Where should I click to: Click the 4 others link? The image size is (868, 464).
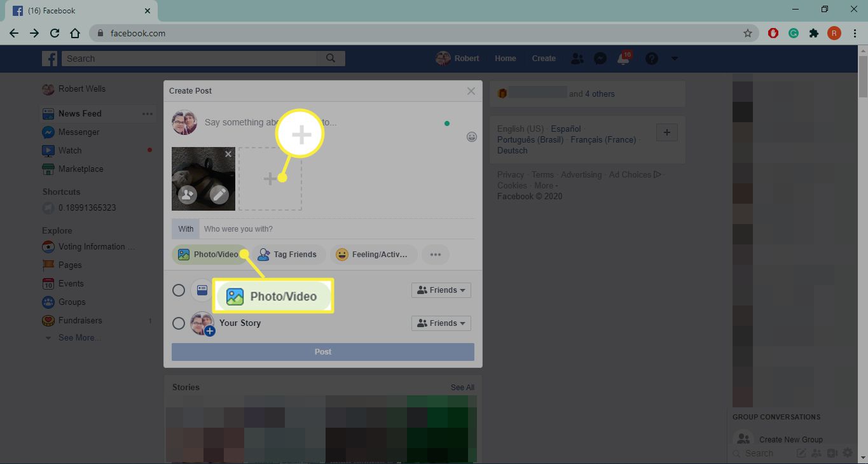tap(600, 94)
